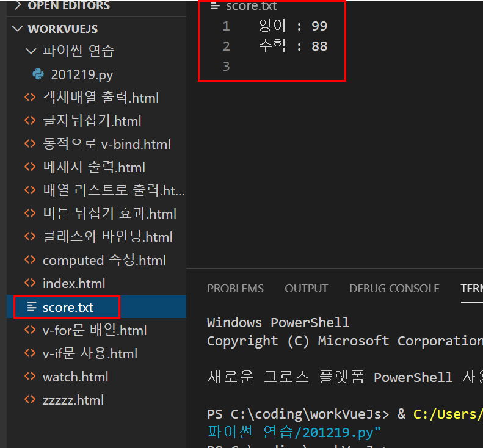Image resolution: width=483 pixels, height=448 pixels.
Task: Open 배열 리스트로 출력 html file
Action: [x=114, y=190]
